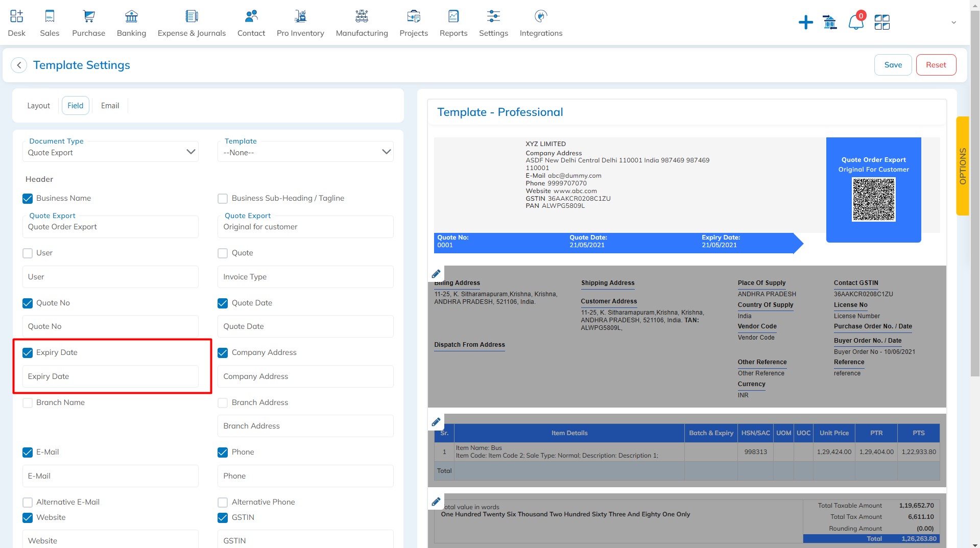The image size is (980, 548).
Task: Click the Save button
Action: click(x=893, y=65)
